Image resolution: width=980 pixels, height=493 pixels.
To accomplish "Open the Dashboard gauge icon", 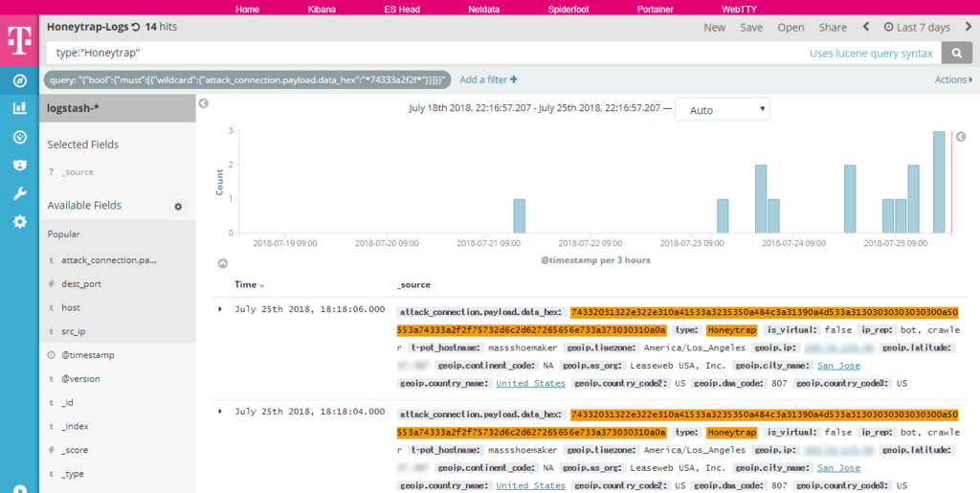I will click(x=19, y=137).
